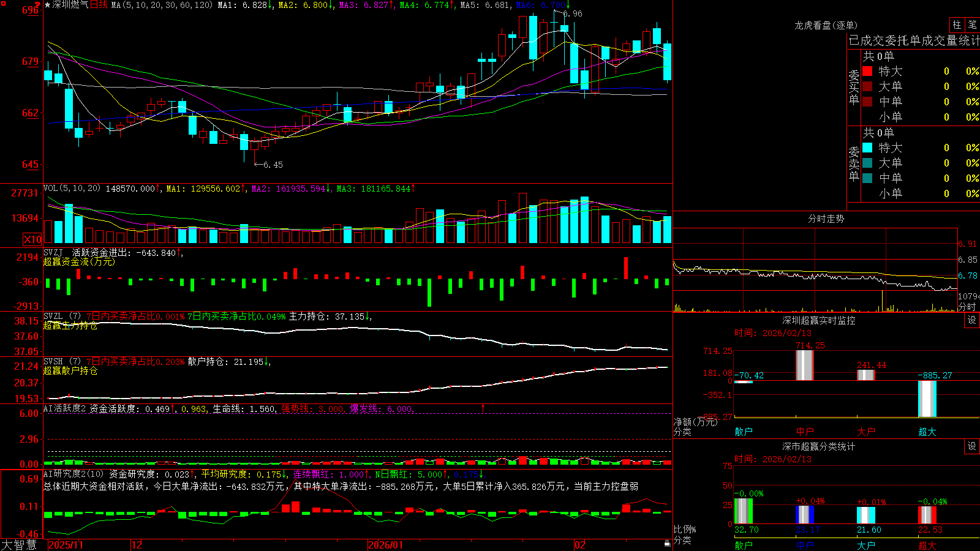
Task: Click the AI研究度2(10) indicator title
Action: pos(73,474)
